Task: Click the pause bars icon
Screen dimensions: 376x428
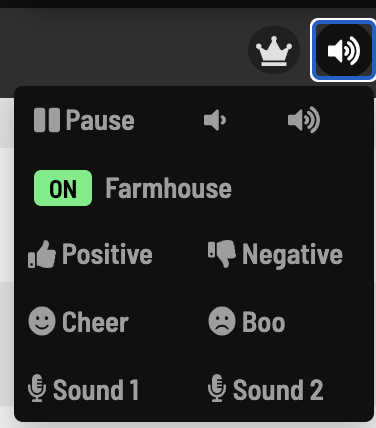Action: point(47,120)
